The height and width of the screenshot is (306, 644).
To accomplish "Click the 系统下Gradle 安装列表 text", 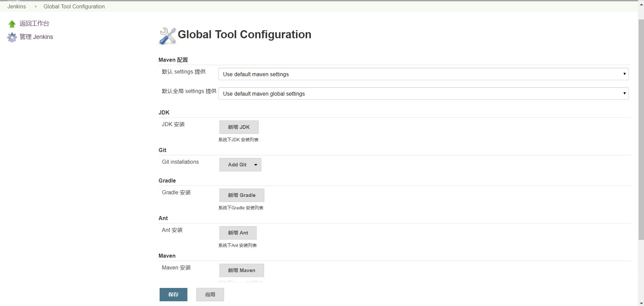I will (241, 208).
